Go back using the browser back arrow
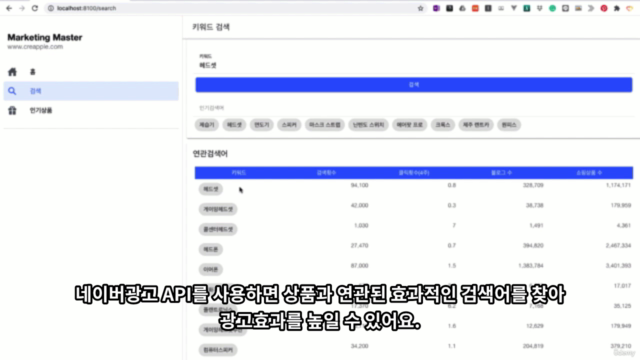Image resolution: width=640 pixels, height=360 pixels. pyautogui.click(x=9, y=8)
